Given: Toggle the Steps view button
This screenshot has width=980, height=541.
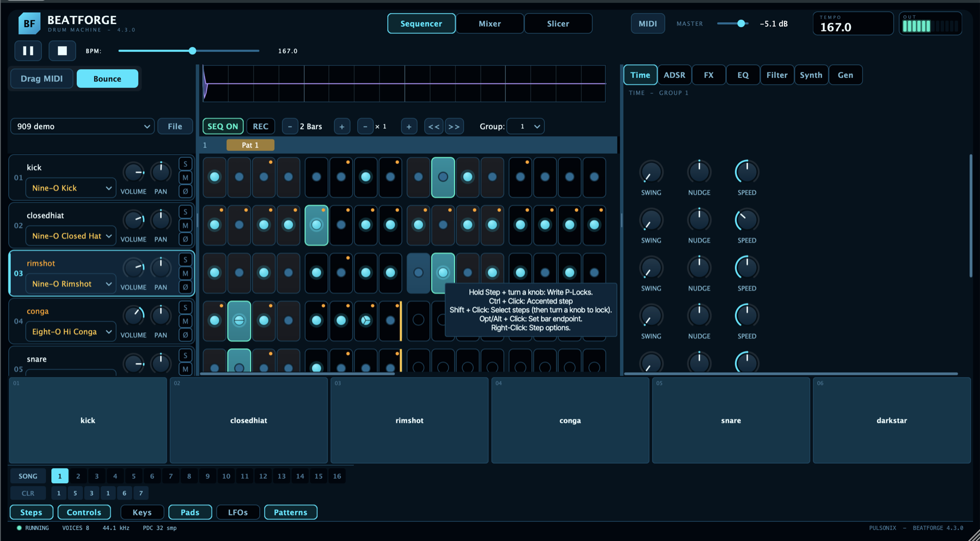Looking at the screenshot, I should point(31,512).
